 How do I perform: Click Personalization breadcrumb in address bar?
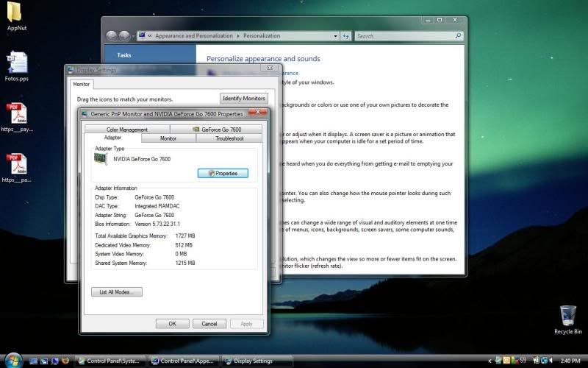[262, 36]
